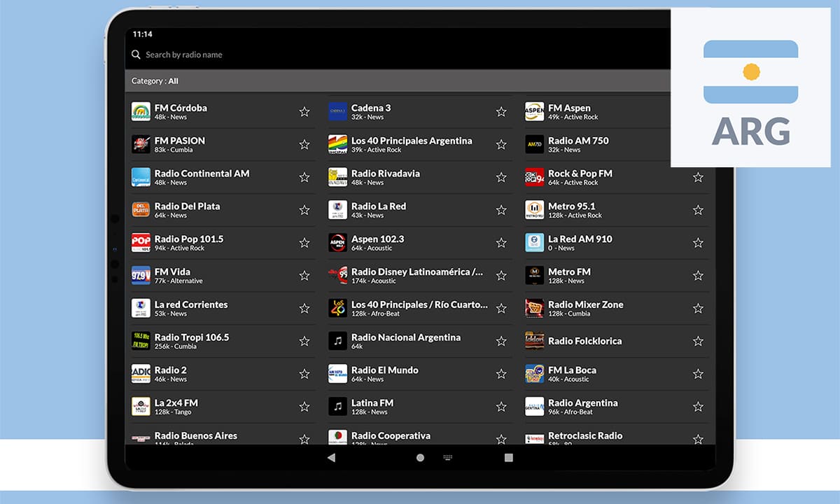Screen dimensions: 840x504
Task: Favorite FM La Boca
Action: 698,374
